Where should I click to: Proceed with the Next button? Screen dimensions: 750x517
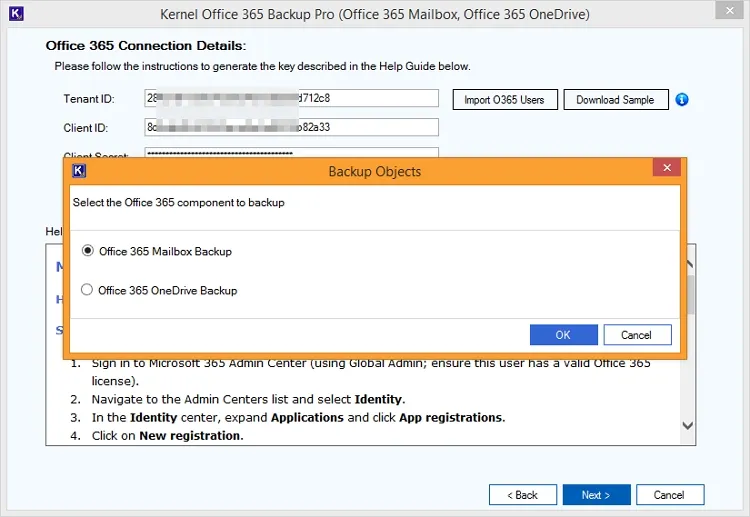tap(596, 495)
